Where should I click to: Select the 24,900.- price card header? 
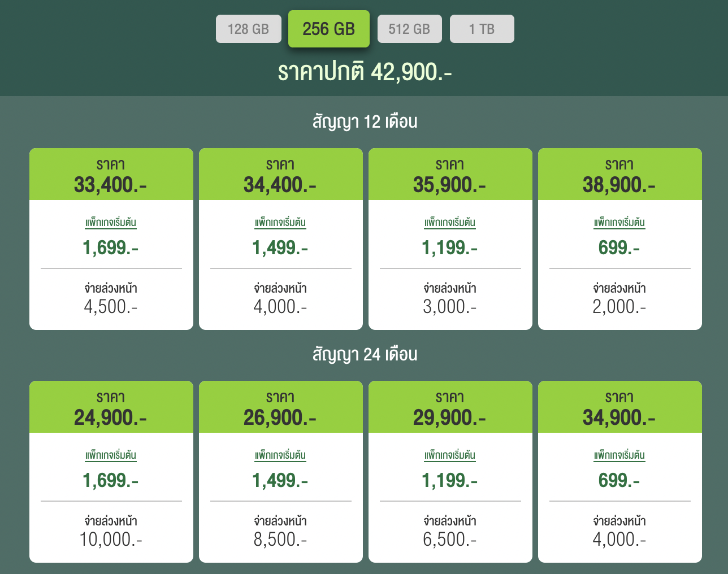pyautogui.click(x=111, y=407)
